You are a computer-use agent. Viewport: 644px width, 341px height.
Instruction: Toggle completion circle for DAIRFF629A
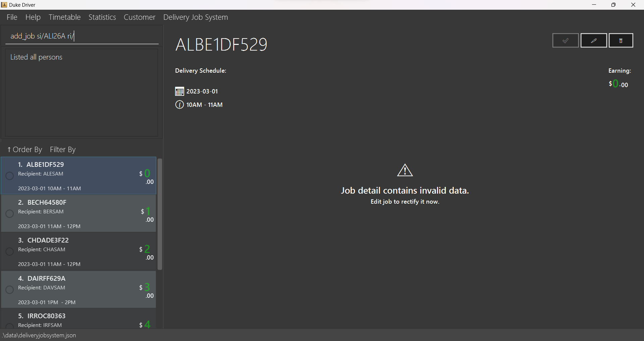9,289
